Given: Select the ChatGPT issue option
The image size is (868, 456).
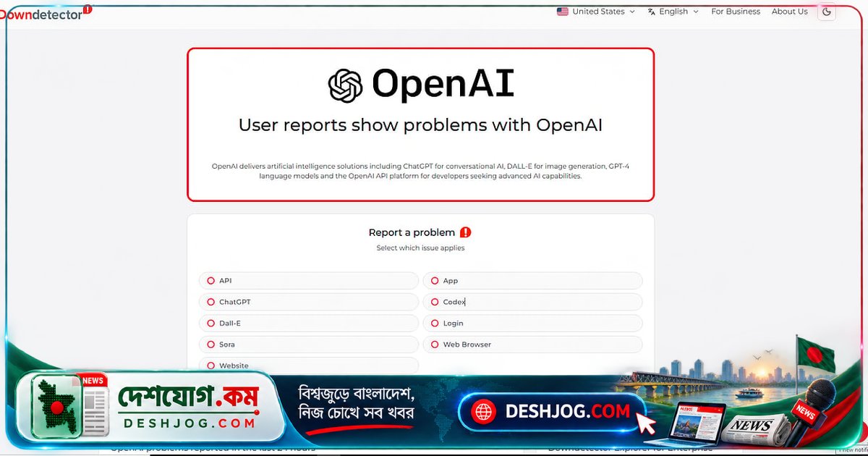Looking at the screenshot, I should (309, 302).
